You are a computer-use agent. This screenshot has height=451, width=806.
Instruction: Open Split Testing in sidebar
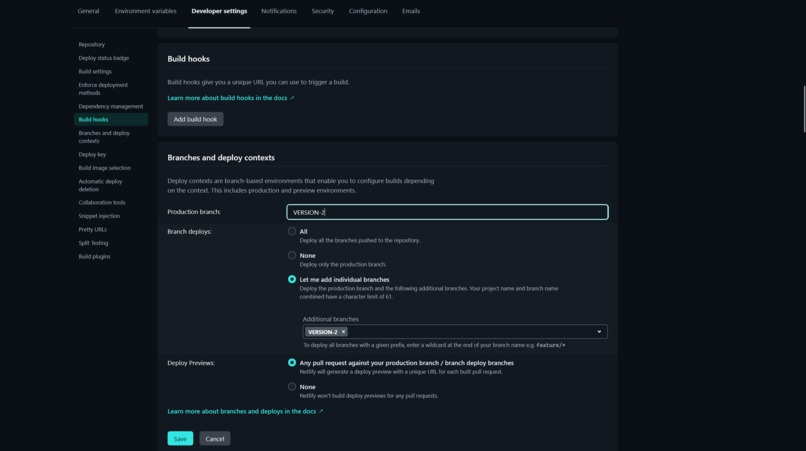tap(94, 243)
